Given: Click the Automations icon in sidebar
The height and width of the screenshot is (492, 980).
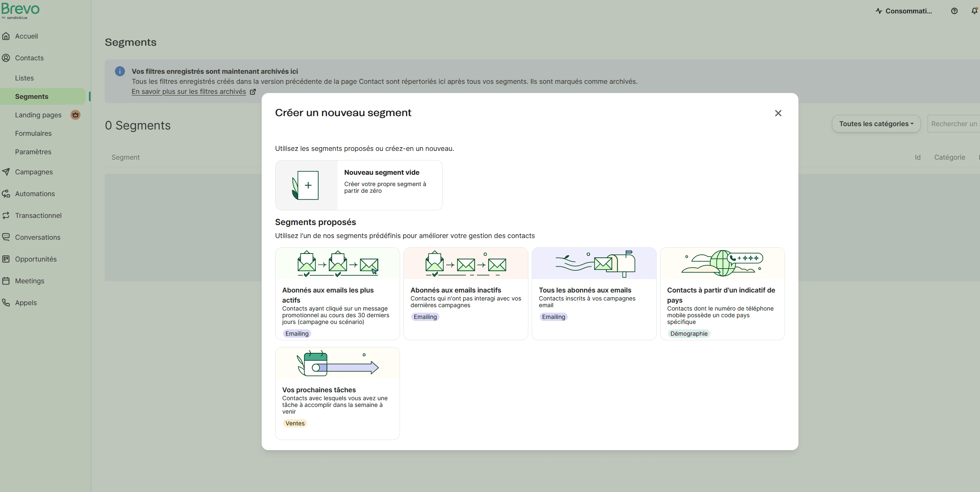Looking at the screenshot, I should (x=6, y=194).
